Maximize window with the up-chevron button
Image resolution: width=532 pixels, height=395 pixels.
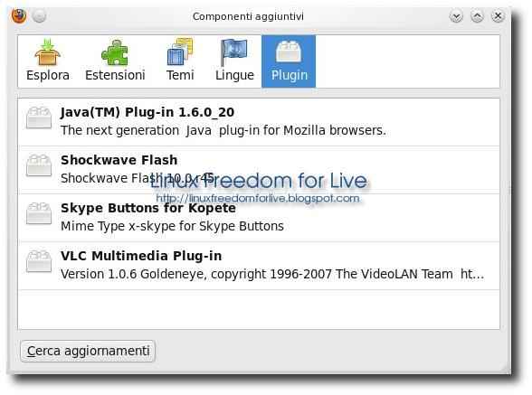coord(477,16)
